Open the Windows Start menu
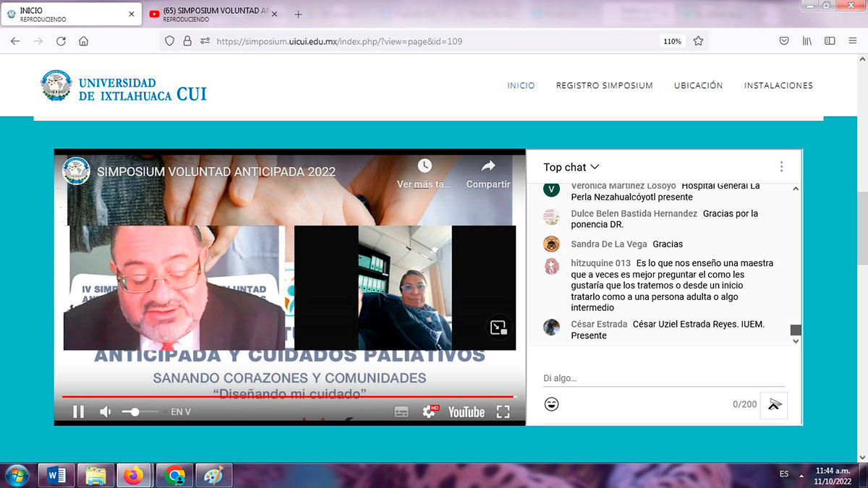 coord(17,476)
